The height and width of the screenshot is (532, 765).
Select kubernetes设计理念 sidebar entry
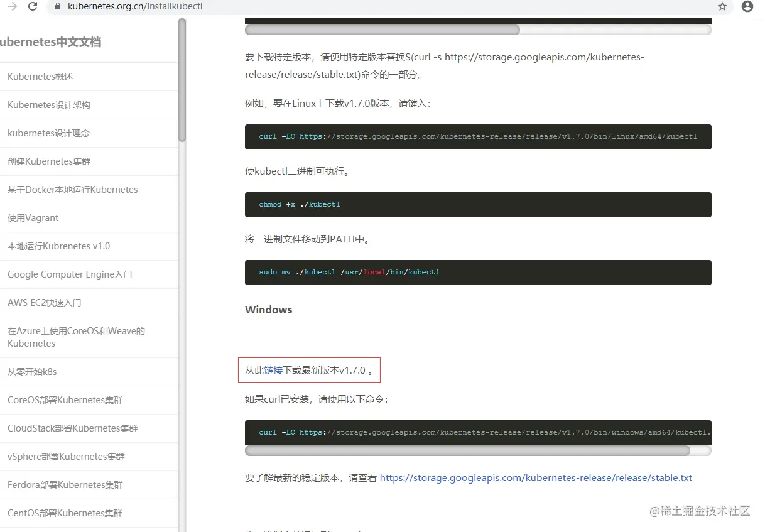pos(89,133)
